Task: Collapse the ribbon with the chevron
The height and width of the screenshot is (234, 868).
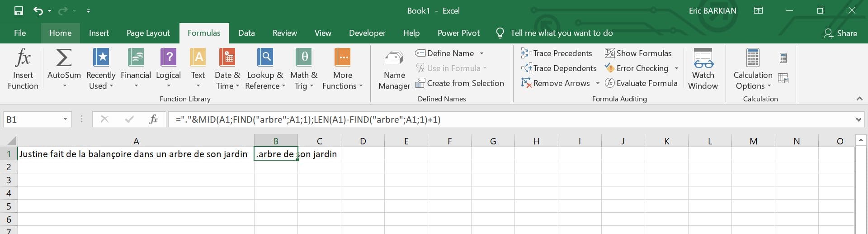Action: coord(859,99)
